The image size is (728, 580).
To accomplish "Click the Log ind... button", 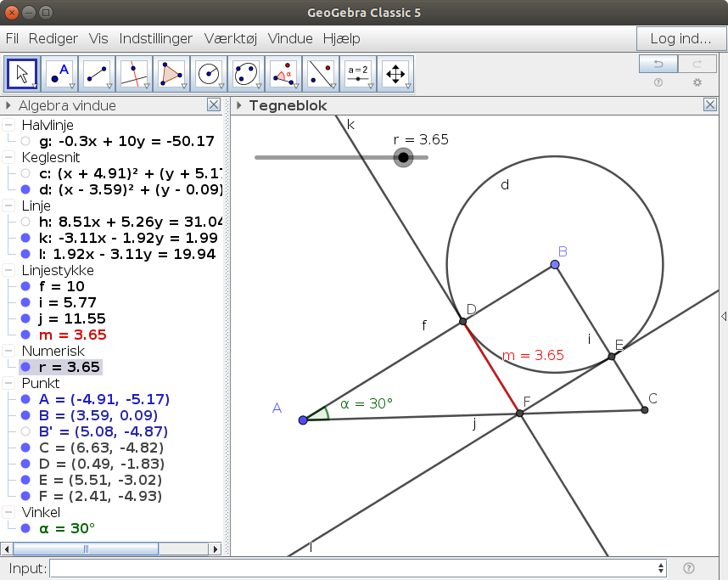I will 680,38.
